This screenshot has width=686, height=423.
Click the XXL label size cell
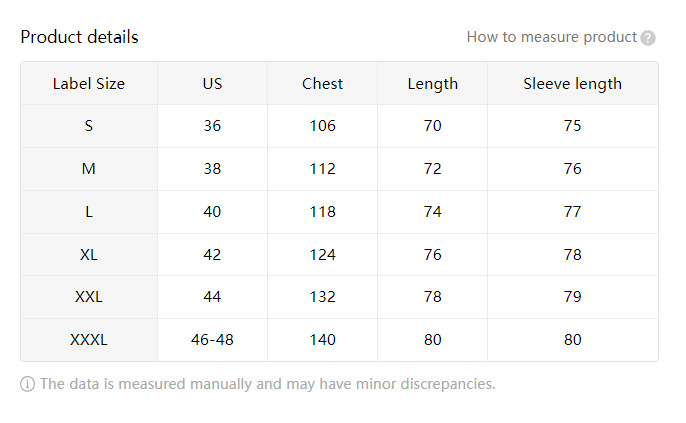89,297
